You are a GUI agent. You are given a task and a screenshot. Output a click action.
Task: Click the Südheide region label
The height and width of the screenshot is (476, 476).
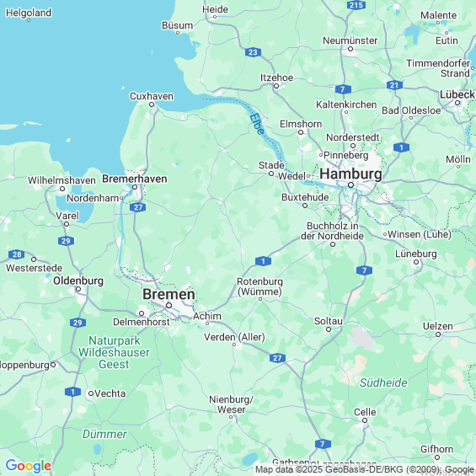tap(383, 382)
